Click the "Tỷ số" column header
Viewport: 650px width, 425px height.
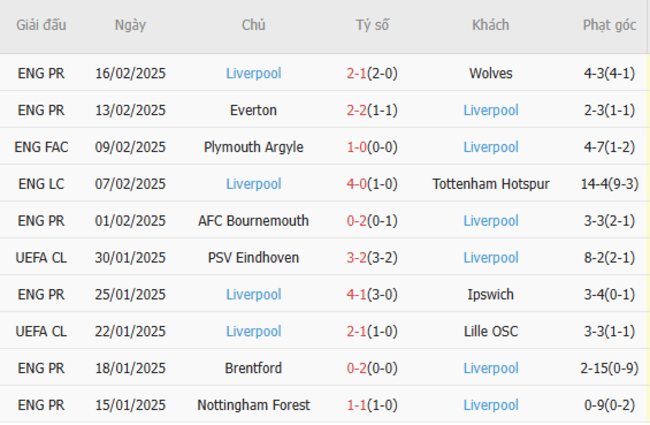pyautogui.click(x=372, y=25)
